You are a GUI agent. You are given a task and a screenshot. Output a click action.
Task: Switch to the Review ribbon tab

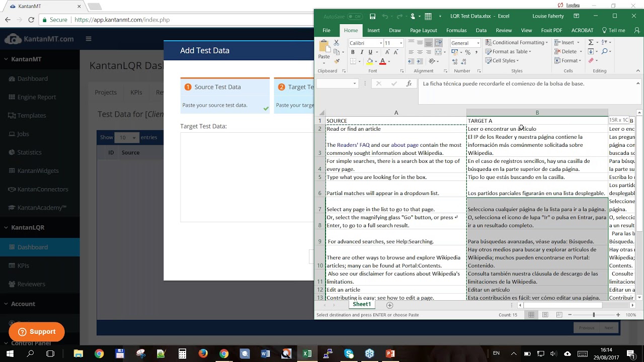pos(504,31)
